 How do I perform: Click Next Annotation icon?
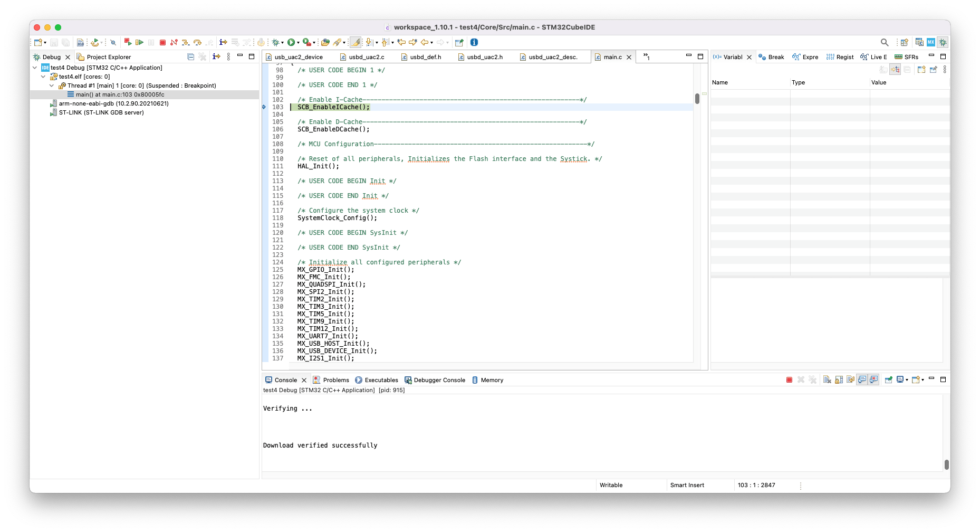(369, 42)
